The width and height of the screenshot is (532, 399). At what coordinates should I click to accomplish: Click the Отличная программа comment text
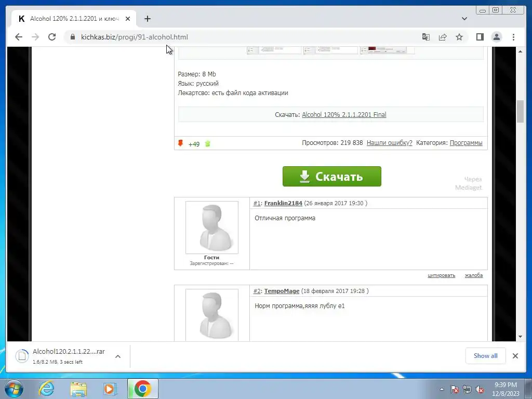coord(285,218)
